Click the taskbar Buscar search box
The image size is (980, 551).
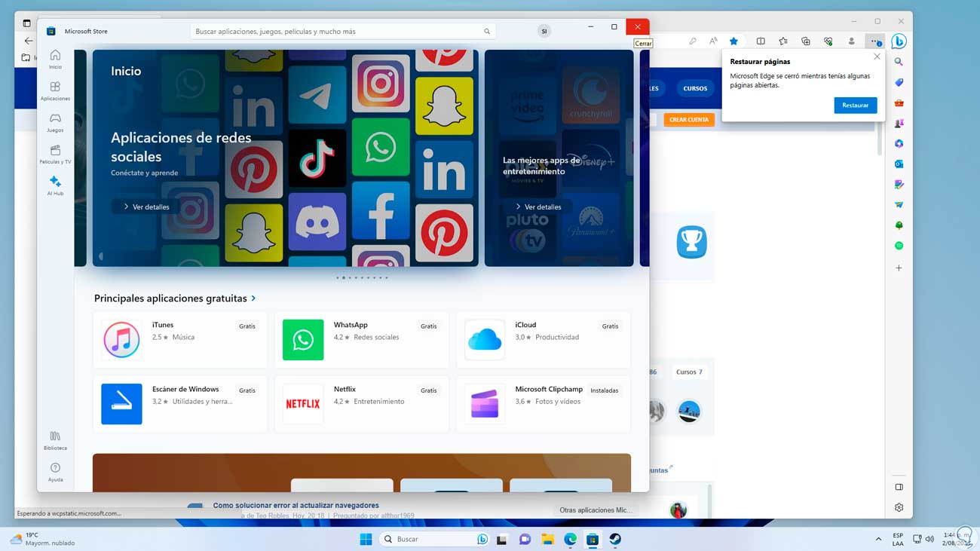[x=435, y=539]
